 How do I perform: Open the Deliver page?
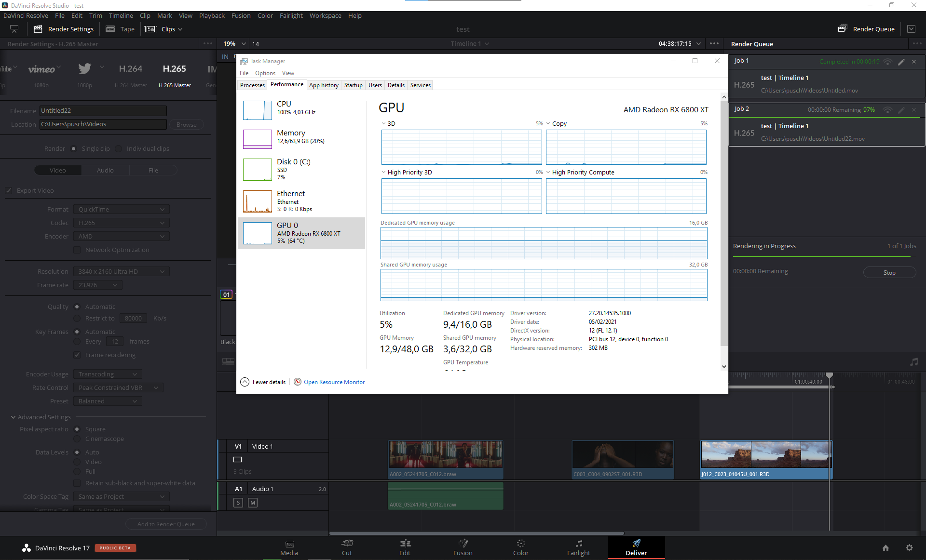(x=636, y=548)
